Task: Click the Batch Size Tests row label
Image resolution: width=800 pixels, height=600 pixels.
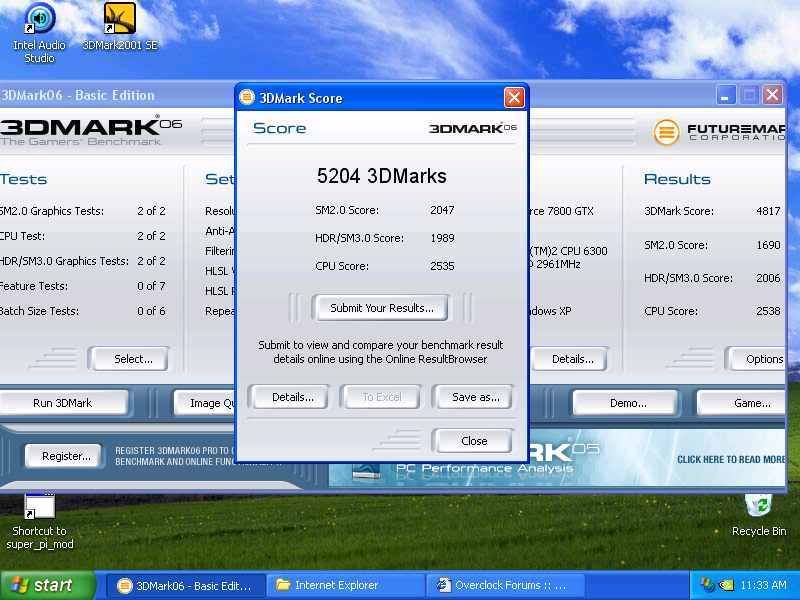Action: [x=39, y=311]
